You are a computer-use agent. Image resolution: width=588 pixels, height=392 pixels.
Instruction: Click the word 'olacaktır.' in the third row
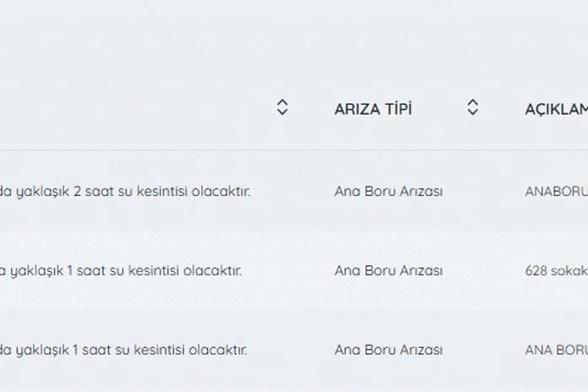218,350
